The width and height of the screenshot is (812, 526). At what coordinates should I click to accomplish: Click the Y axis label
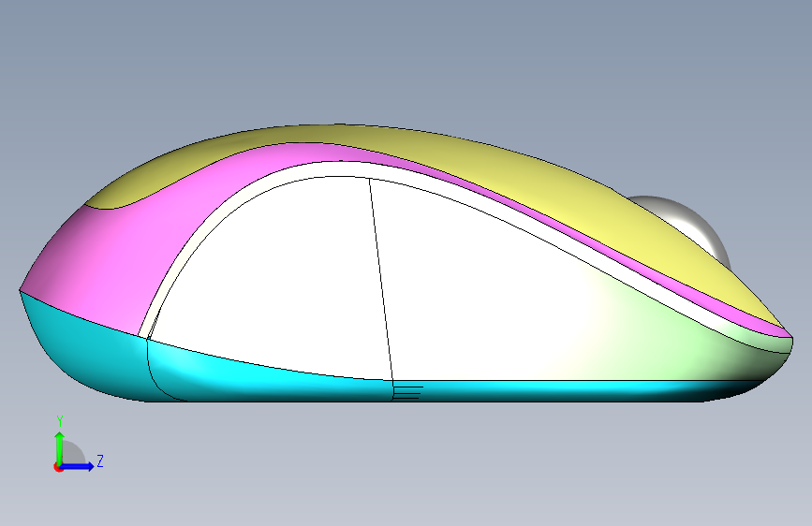pyautogui.click(x=60, y=421)
